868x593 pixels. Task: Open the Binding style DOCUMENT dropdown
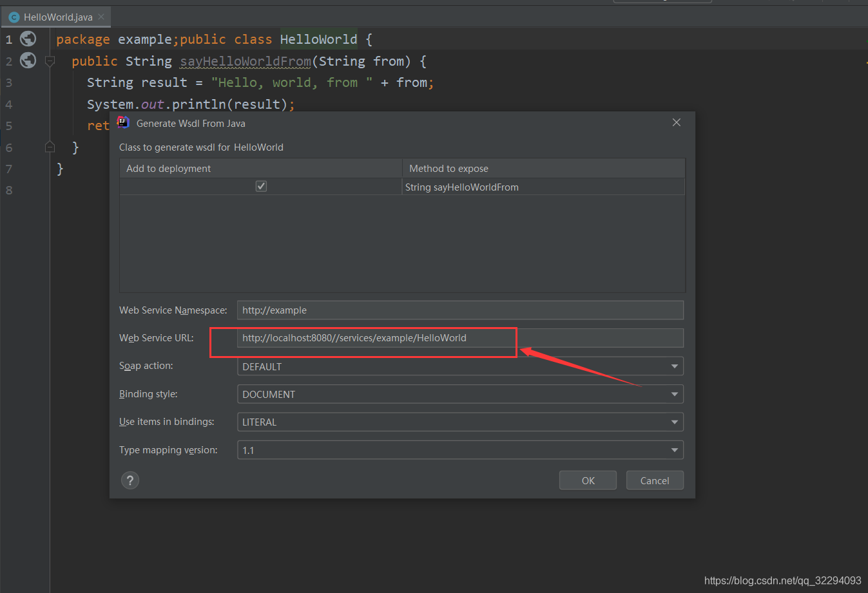[460, 394]
